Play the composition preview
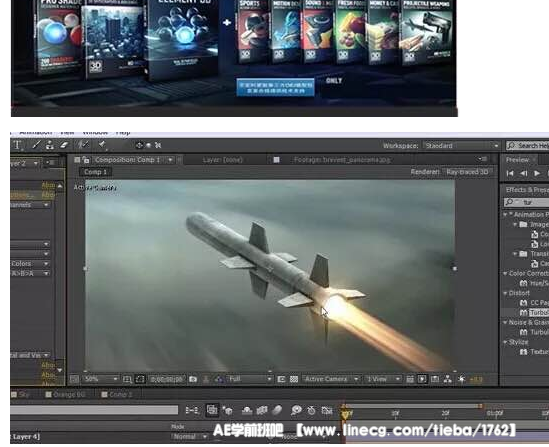549x447 pixels. (x=537, y=173)
